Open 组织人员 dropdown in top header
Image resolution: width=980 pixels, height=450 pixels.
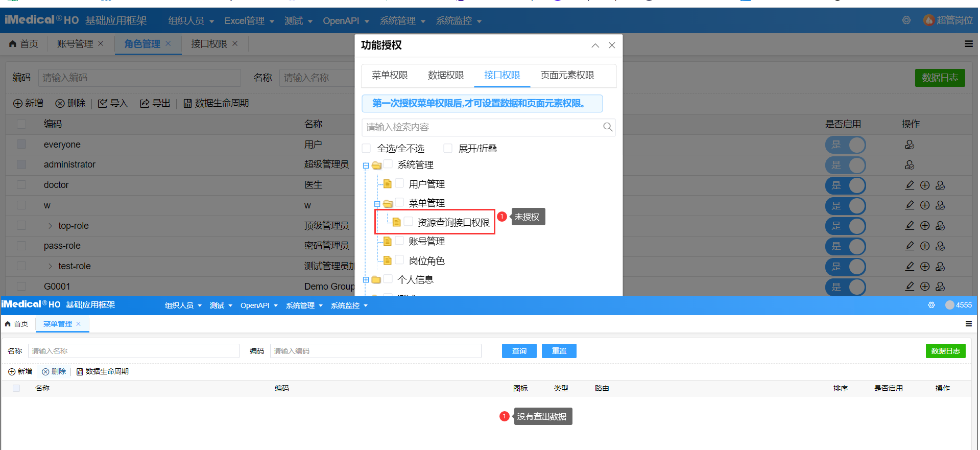point(191,20)
